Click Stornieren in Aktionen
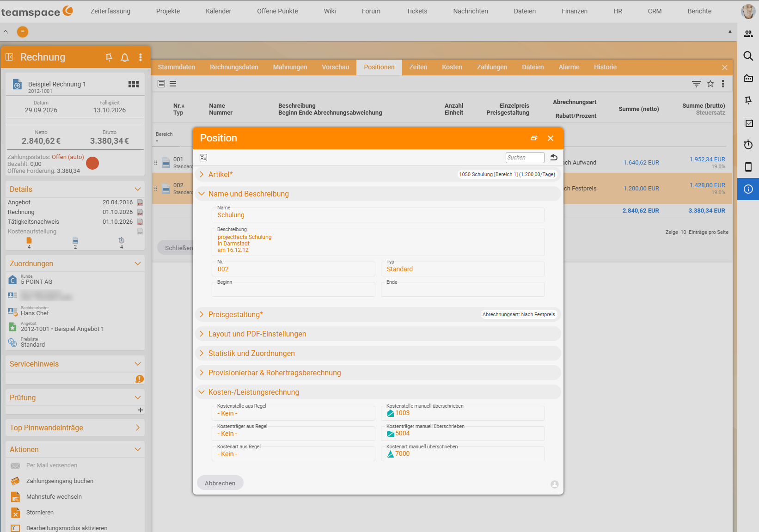The width and height of the screenshot is (759, 532). tap(40, 513)
